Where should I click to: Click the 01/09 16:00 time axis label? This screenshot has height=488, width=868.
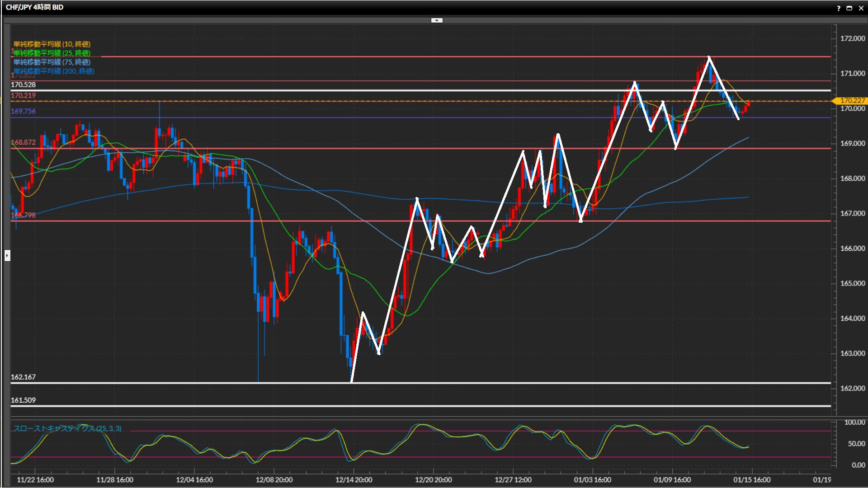pyautogui.click(x=672, y=479)
